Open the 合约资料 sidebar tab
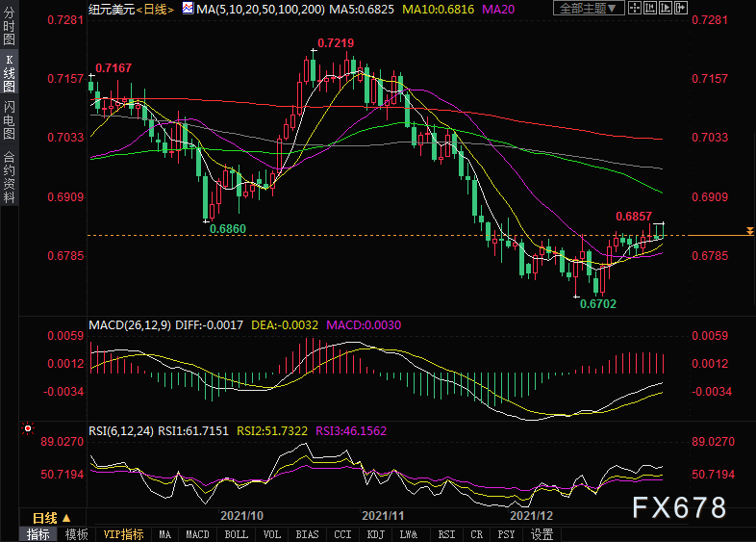Image resolution: width=756 pixels, height=542 pixels. pos(10,176)
